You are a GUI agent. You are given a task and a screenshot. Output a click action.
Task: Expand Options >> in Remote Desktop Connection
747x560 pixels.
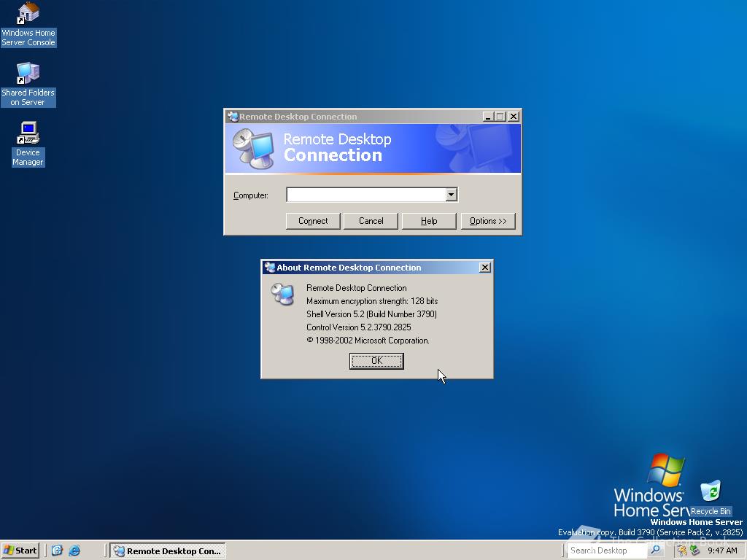click(x=488, y=221)
